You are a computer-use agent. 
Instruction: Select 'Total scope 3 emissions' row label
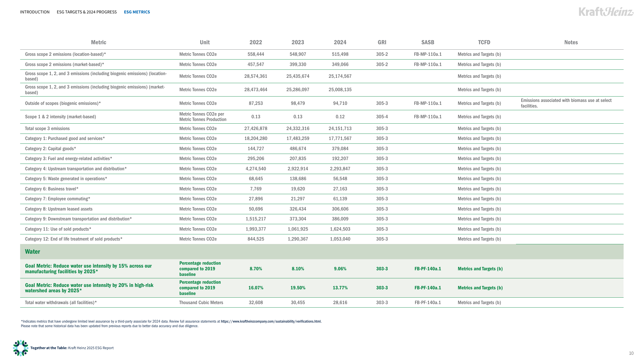point(47,128)
